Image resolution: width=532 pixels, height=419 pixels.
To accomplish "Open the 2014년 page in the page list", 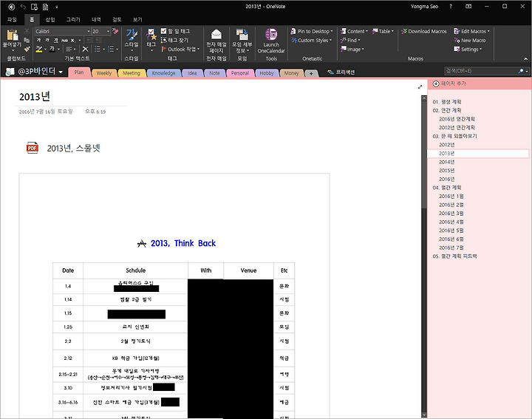I will [x=446, y=162].
